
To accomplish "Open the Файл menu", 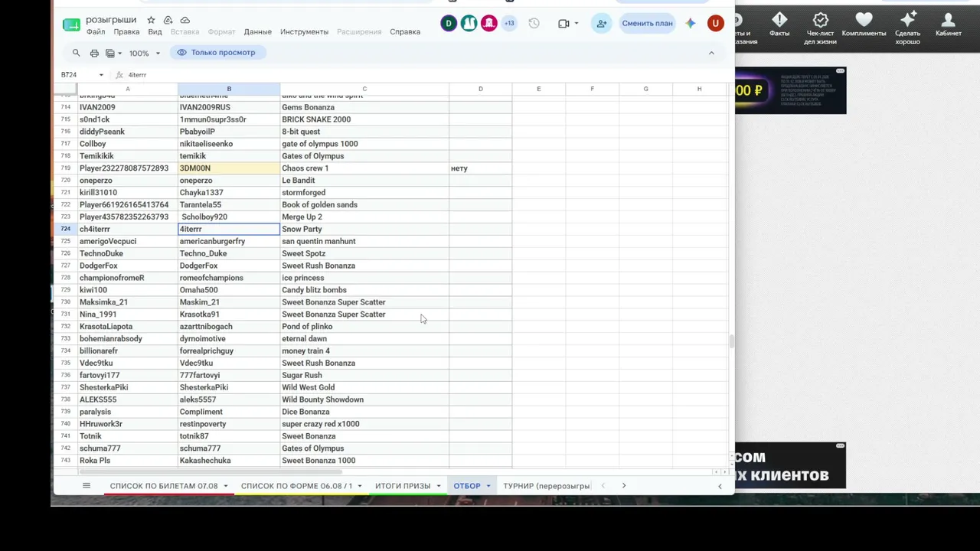I will pos(96,32).
